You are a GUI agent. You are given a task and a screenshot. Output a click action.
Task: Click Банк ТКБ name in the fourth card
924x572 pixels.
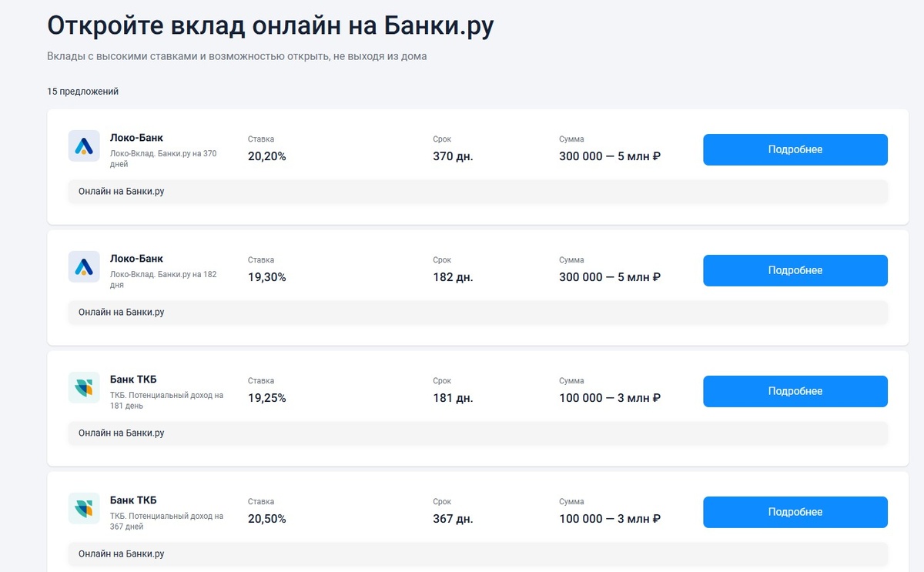pyautogui.click(x=133, y=500)
